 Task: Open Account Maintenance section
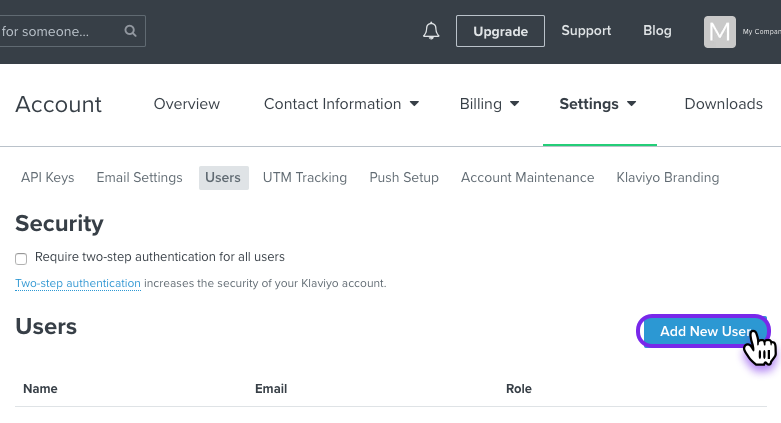527,178
